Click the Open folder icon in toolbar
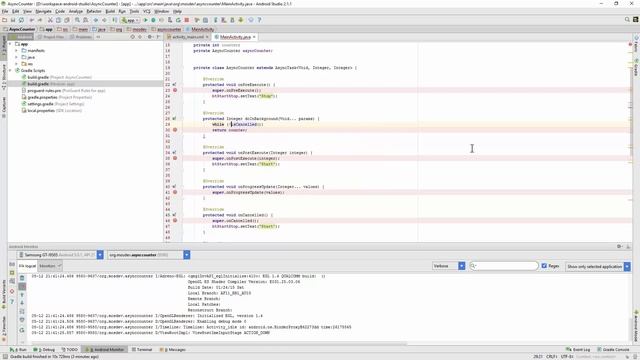The width and height of the screenshot is (640, 360). 4,20
